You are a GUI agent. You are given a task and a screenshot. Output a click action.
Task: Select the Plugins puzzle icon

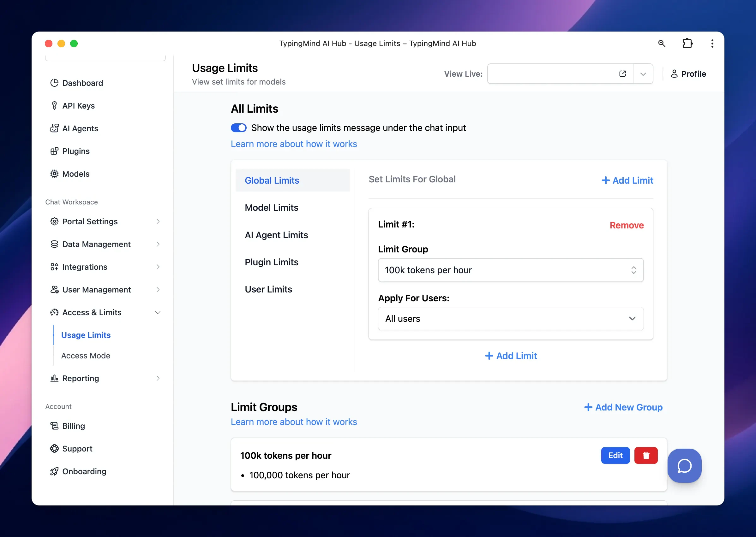pos(54,151)
